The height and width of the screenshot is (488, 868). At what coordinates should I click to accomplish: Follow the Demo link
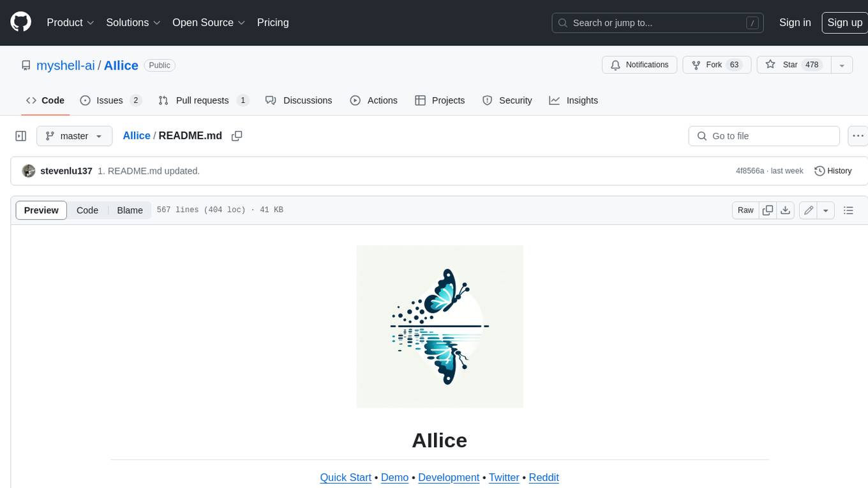(394, 478)
